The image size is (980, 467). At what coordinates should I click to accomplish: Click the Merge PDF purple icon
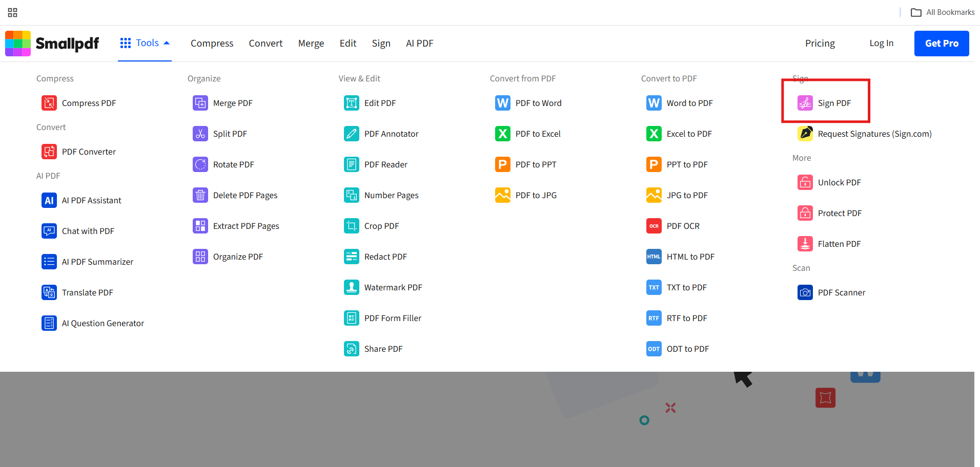pos(200,103)
